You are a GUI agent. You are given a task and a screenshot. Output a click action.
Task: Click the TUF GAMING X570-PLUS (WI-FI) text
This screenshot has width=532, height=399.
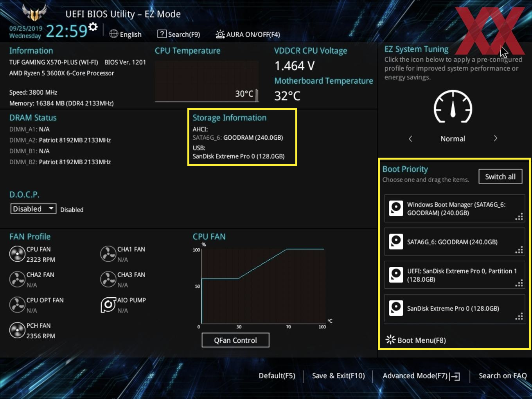pyautogui.click(x=54, y=62)
